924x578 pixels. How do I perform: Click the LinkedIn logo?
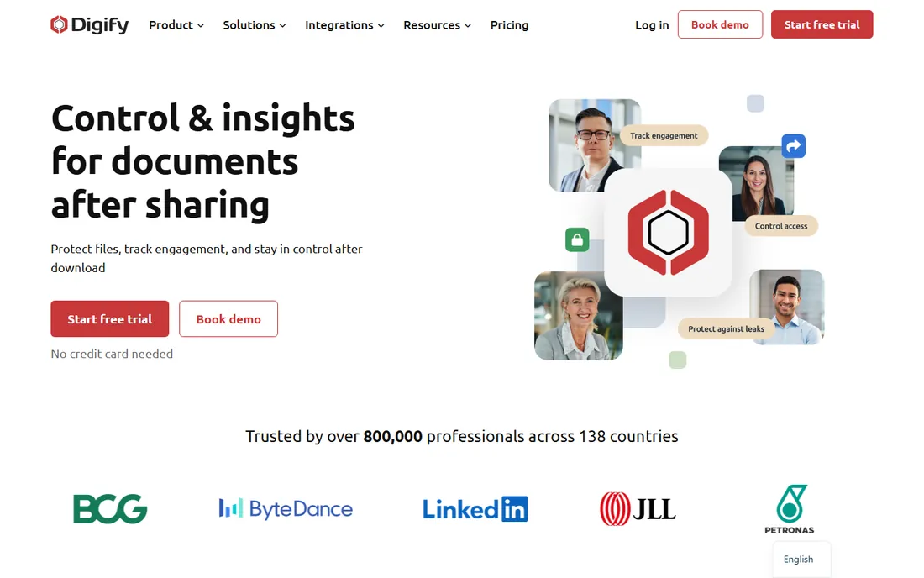(x=475, y=509)
